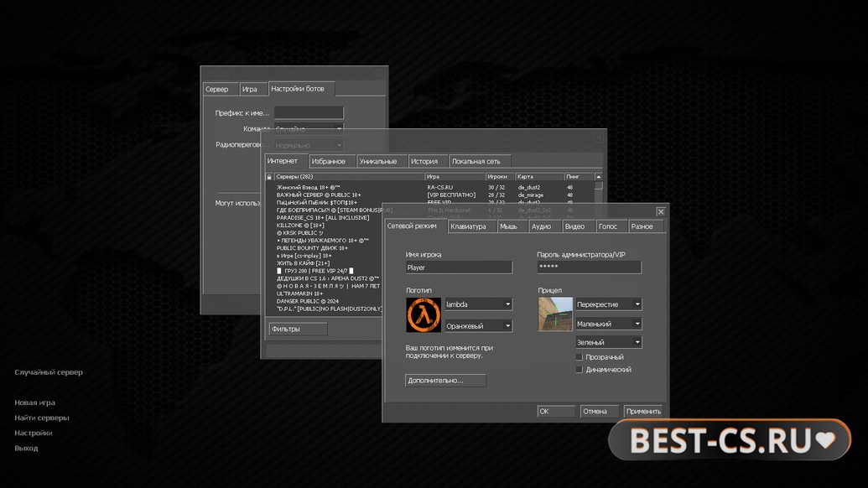This screenshot has width=868, height=488.
Task: Click the lambda logo preview image
Action: tap(424, 314)
